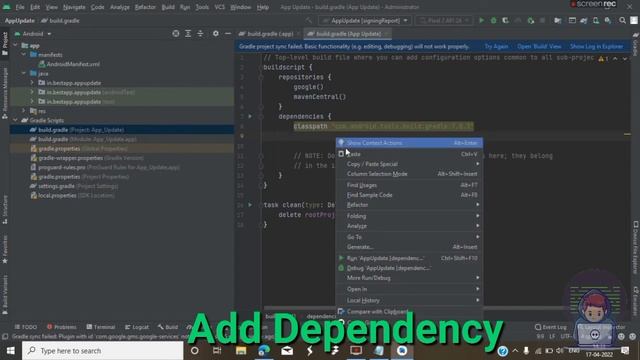Click the Try Again link
640x360 pixels.
click(x=496, y=47)
